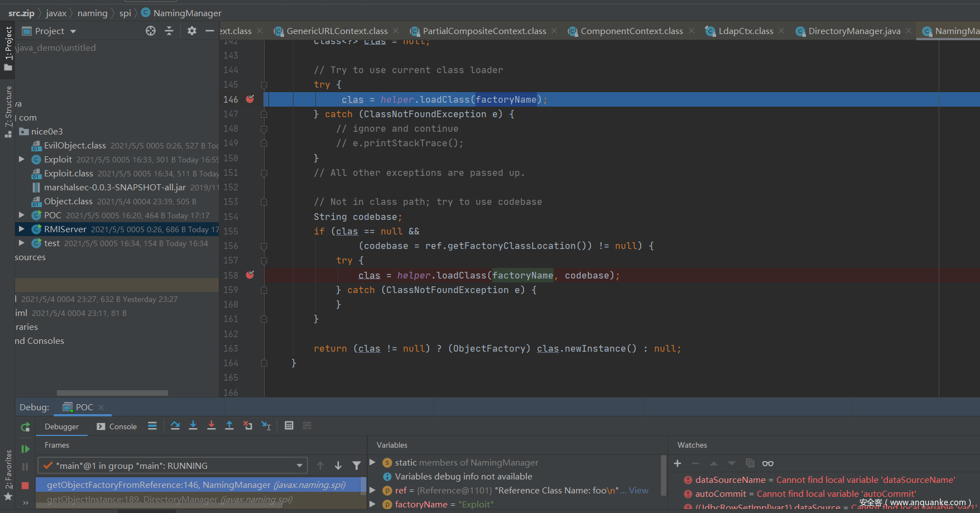
Task: Click the Force Step Into red arrow
Action: 211,426
